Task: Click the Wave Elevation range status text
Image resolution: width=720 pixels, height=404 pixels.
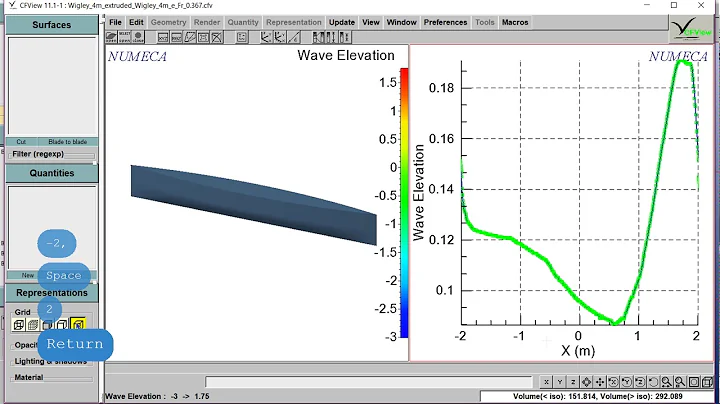Action: click(x=157, y=396)
